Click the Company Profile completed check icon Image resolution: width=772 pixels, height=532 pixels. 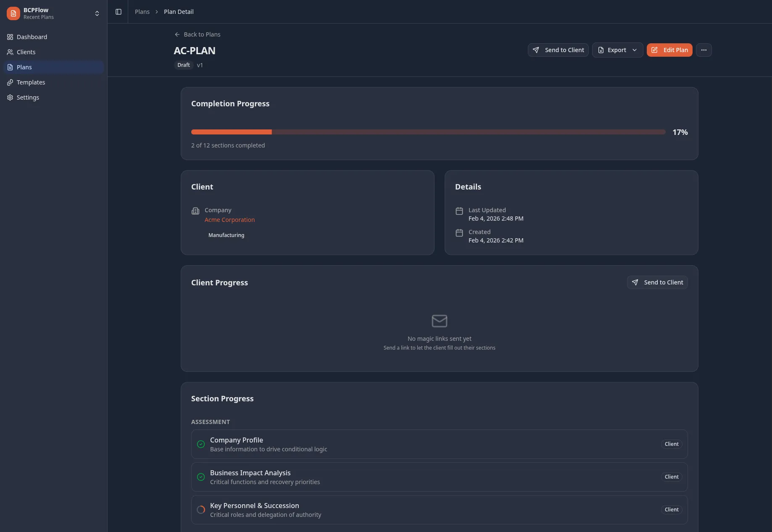201,444
